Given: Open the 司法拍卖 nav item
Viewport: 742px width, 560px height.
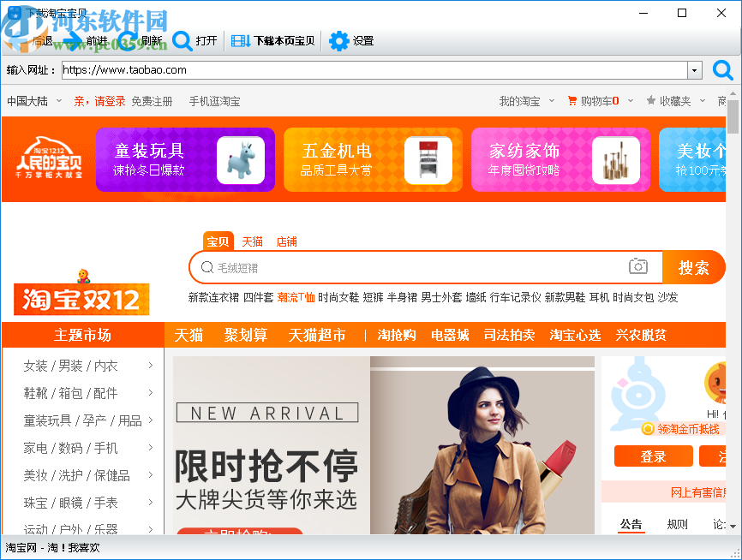Looking at the screenshot, I should click(509, 335).
